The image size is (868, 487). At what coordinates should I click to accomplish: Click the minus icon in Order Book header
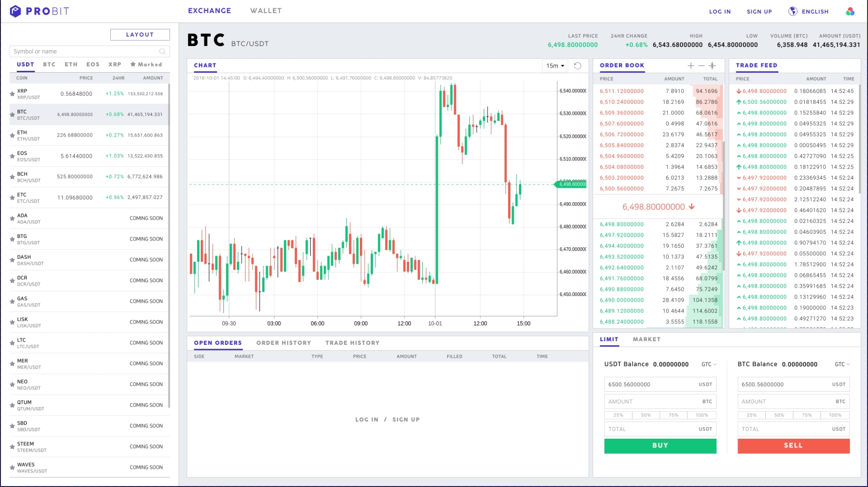coord(701,66)
